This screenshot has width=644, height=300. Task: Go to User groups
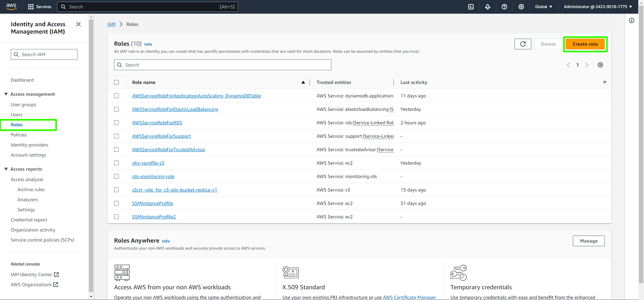[23, 104]
